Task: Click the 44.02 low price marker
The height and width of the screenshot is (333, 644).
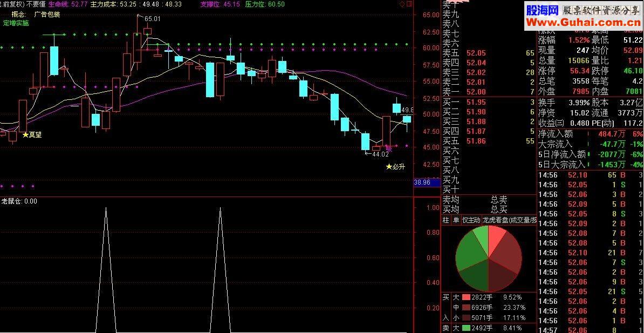Action: coord(380,154)
